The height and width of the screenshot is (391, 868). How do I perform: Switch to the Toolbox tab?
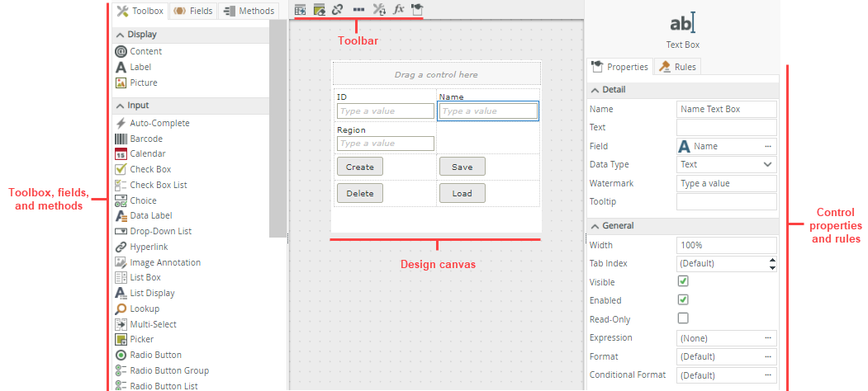(140, 11)
